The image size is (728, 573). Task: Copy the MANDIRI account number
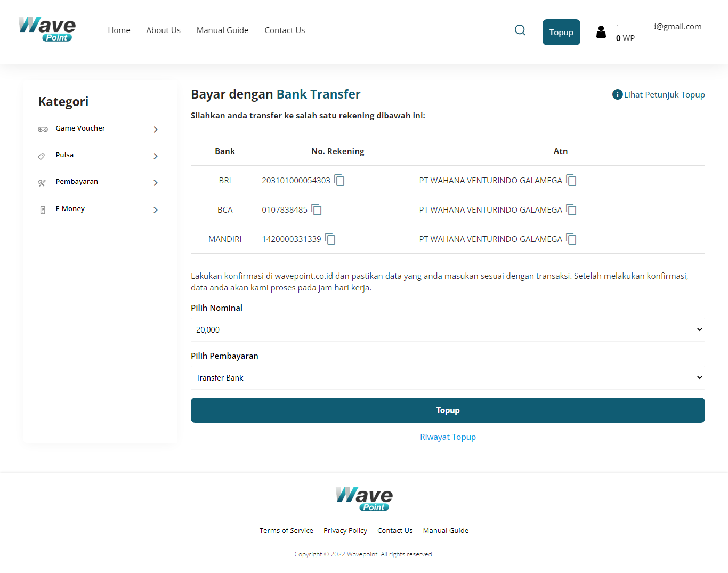click(330, 239)
